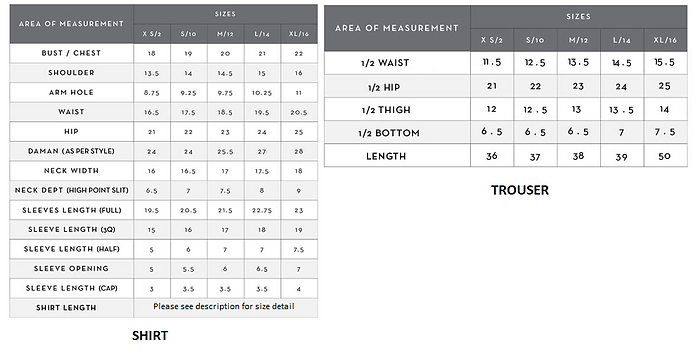This screenshot has width=698, height=361.
Task: Click the SLEEVE OPENING row label
Action: tap(71, 269)
